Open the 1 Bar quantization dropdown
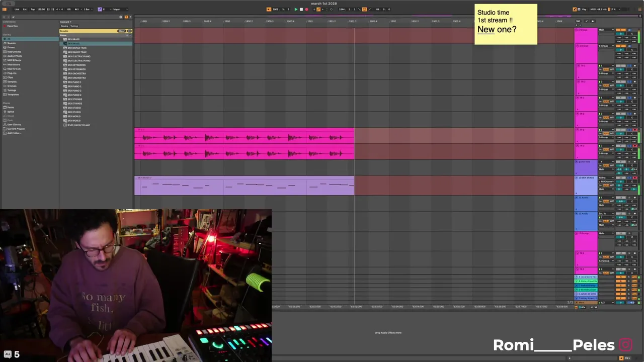644x362 pixels. pos(89,9)
